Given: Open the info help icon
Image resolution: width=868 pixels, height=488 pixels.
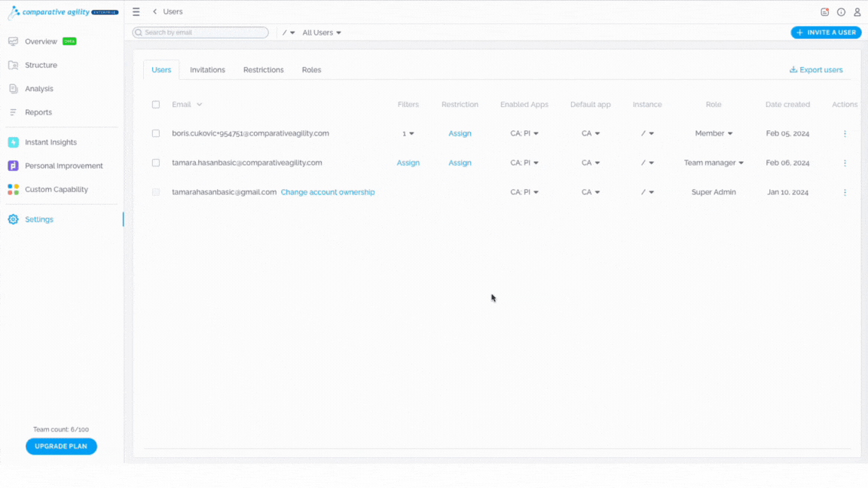Looking at the screenshot, I should coord(841,11).
